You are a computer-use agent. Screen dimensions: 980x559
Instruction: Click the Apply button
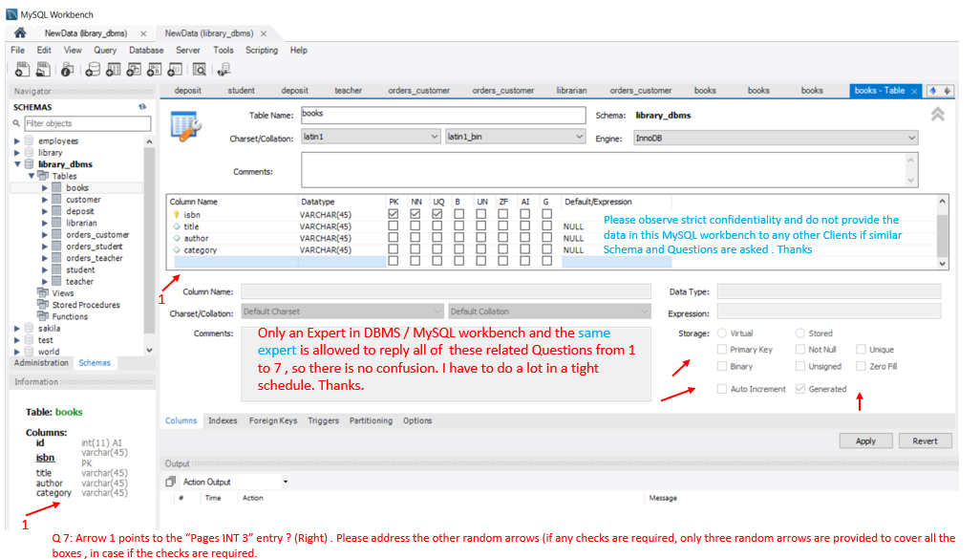pos(865,441)
